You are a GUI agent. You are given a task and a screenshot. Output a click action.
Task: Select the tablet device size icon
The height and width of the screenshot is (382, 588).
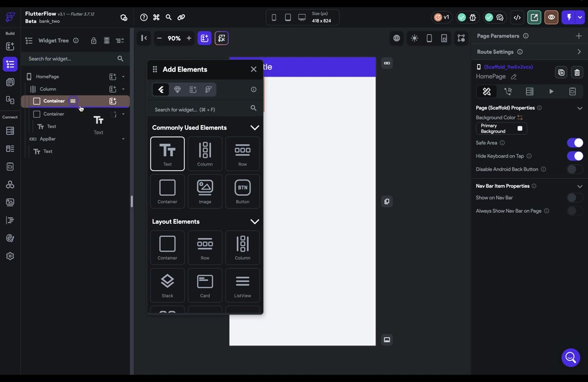(288, 18)
